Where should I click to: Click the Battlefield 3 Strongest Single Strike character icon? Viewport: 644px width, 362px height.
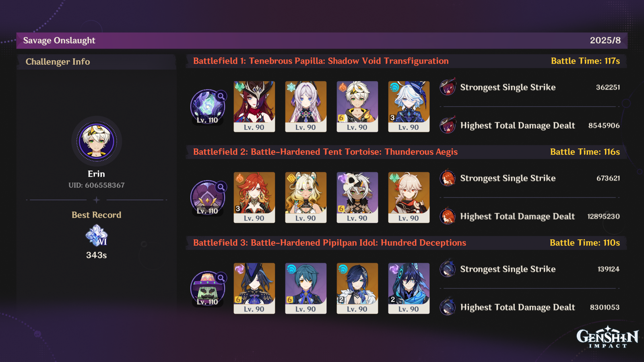448,269
